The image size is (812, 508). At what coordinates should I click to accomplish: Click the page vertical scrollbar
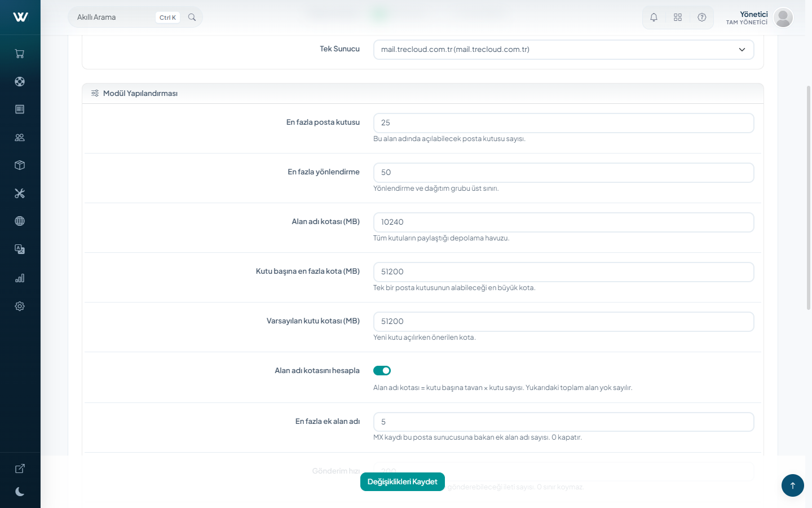click(x=809, y=198)
